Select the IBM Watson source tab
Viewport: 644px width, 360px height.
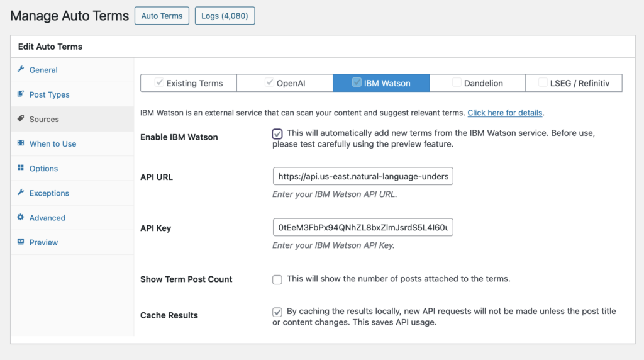click(x=381, y=83)
